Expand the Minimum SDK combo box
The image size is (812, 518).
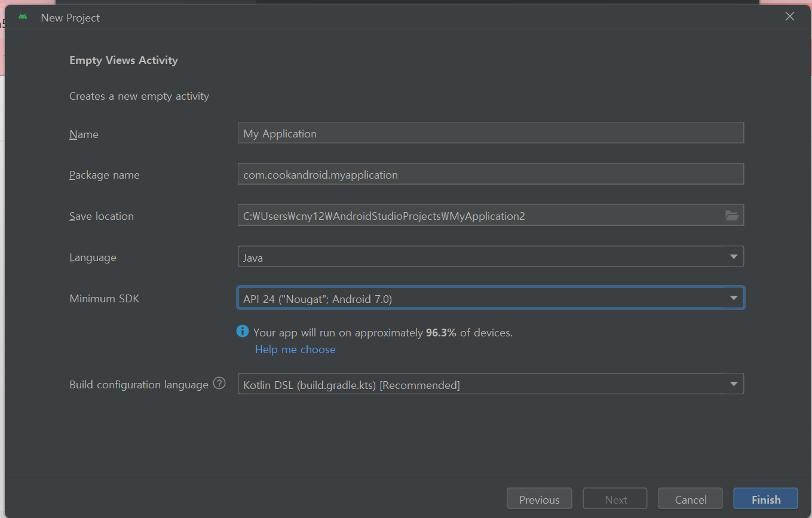click(491, 298)
